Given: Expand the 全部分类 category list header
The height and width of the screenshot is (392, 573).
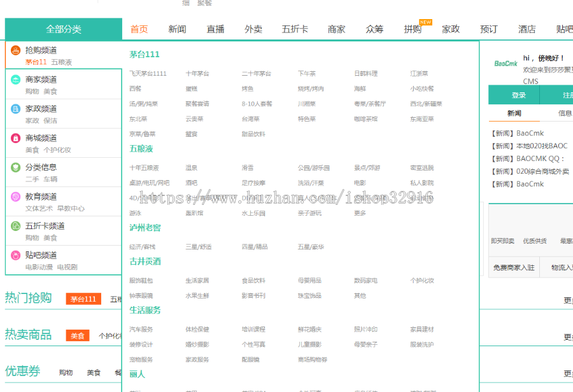Looking at the screenshot, I should click(x=63, y=29).
